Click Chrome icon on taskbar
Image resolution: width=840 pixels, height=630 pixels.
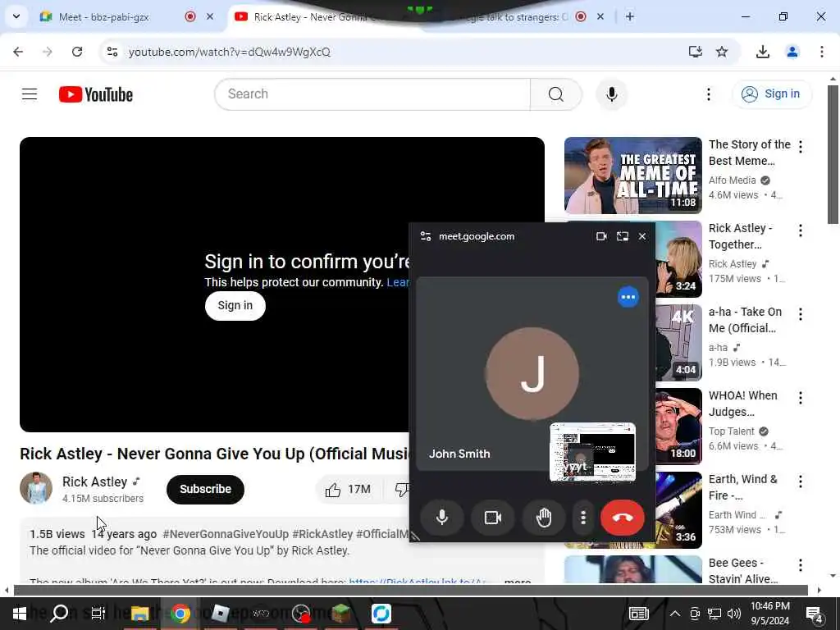pos(180,614)
